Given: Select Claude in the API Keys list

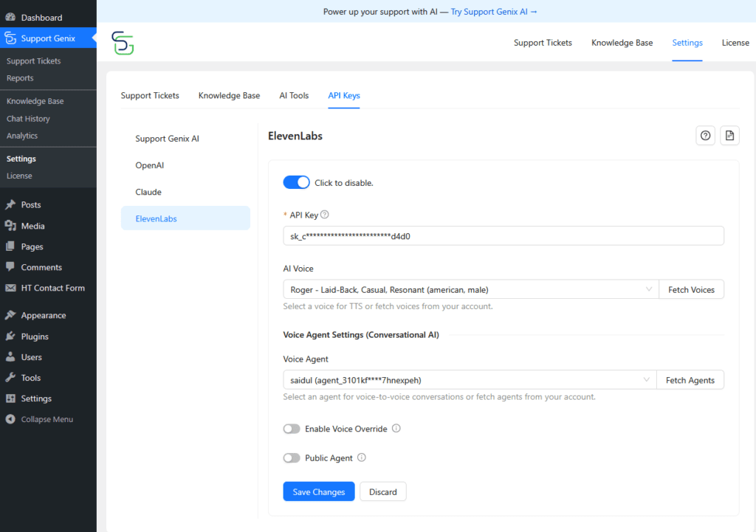Looking at the screenshot, I should (x=148, y=192).
